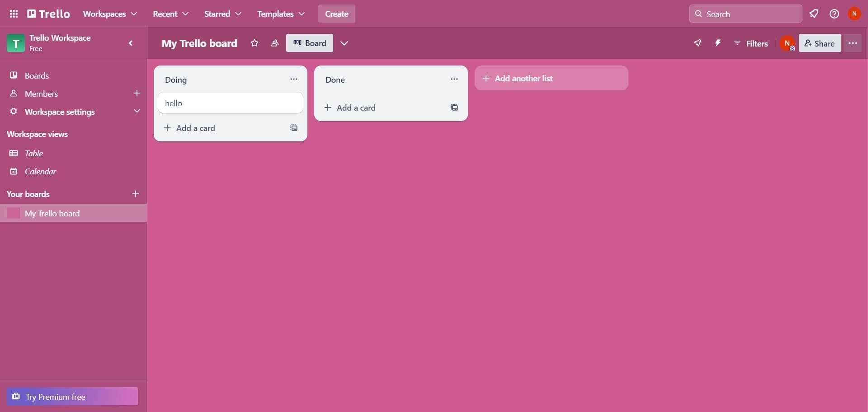Click the pink My Trello board swatch
This screenshot has height=412, width=868.
tap(14, 213)
